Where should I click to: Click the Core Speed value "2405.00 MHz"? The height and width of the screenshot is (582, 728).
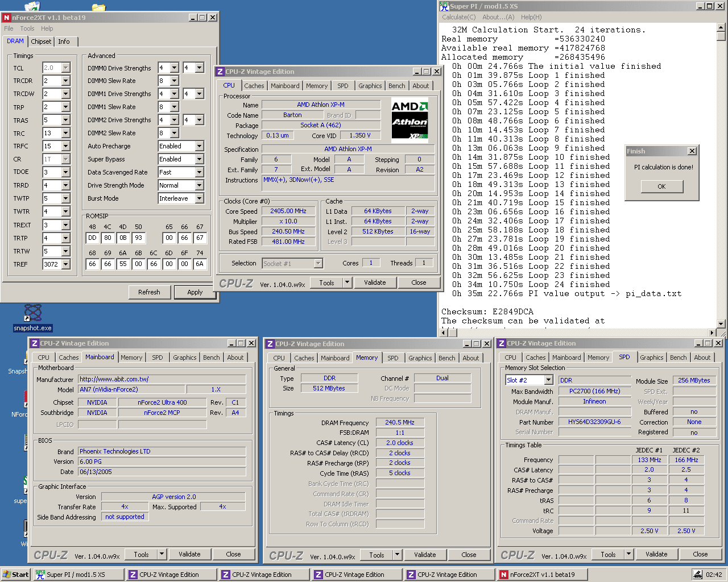pyautogui.click(x=288, y=211)
